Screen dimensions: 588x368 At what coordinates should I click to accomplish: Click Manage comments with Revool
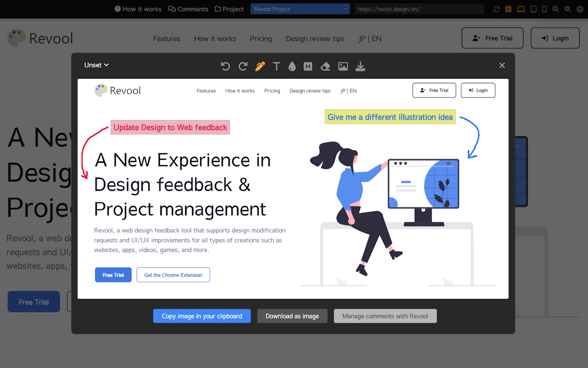click(385, 316)
